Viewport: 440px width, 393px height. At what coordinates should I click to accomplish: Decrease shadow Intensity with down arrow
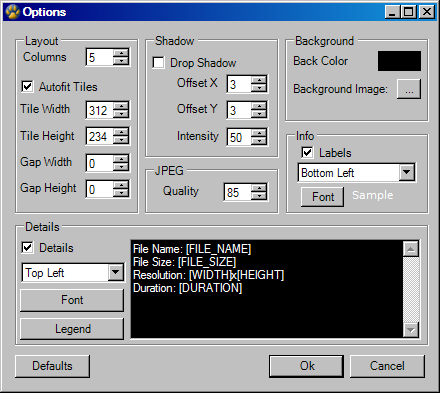(x=259, y=141)
